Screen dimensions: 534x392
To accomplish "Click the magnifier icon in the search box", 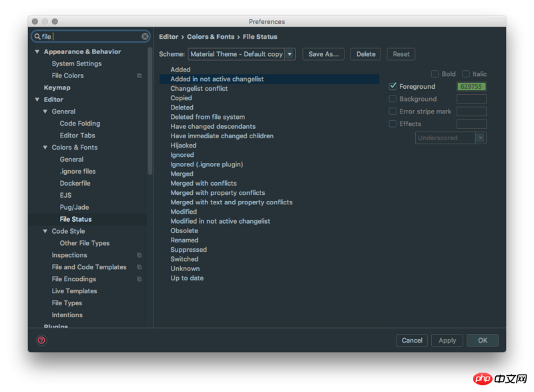I will click(37, 37).
